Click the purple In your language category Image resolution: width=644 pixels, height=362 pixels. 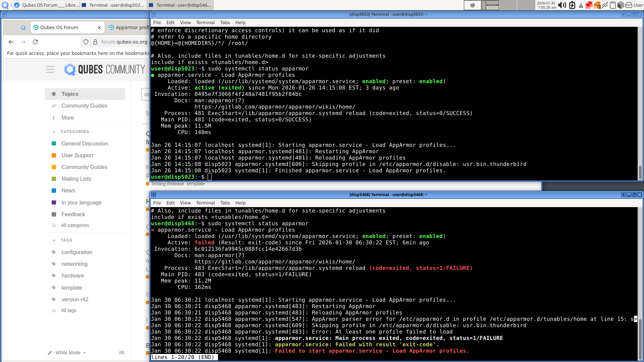coord(81,202)
